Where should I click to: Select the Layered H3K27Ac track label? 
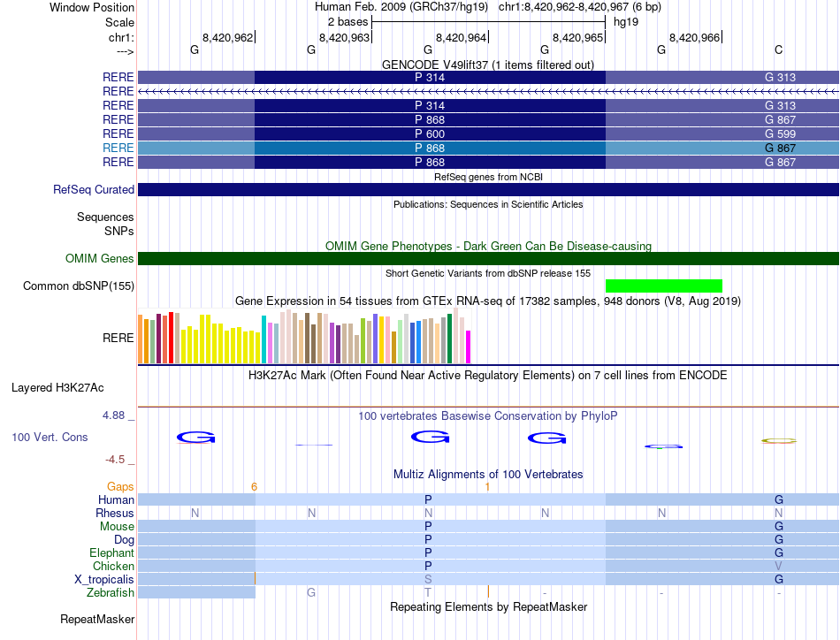[57, 387]
